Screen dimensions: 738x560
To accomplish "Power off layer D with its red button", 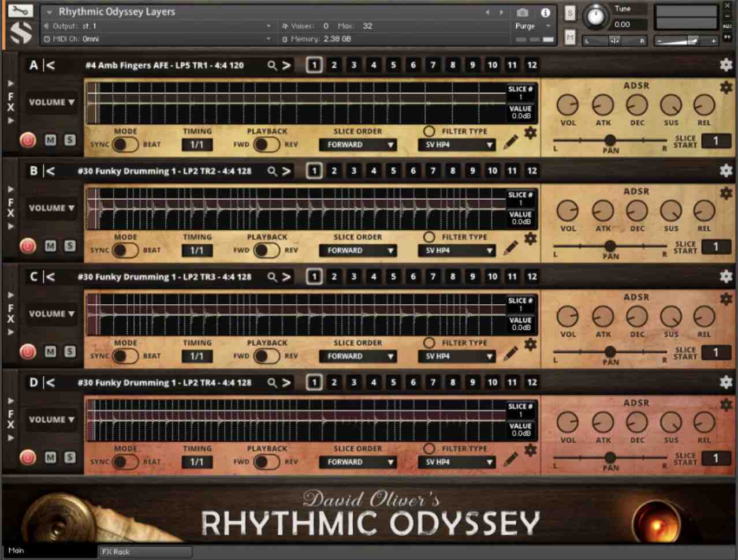I will tap(27, 457).
